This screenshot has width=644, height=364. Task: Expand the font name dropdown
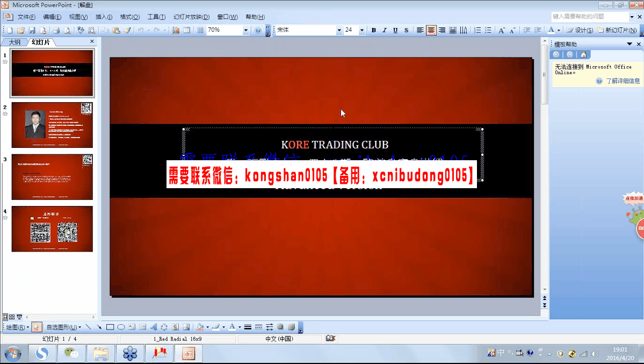tap(339, 30)
